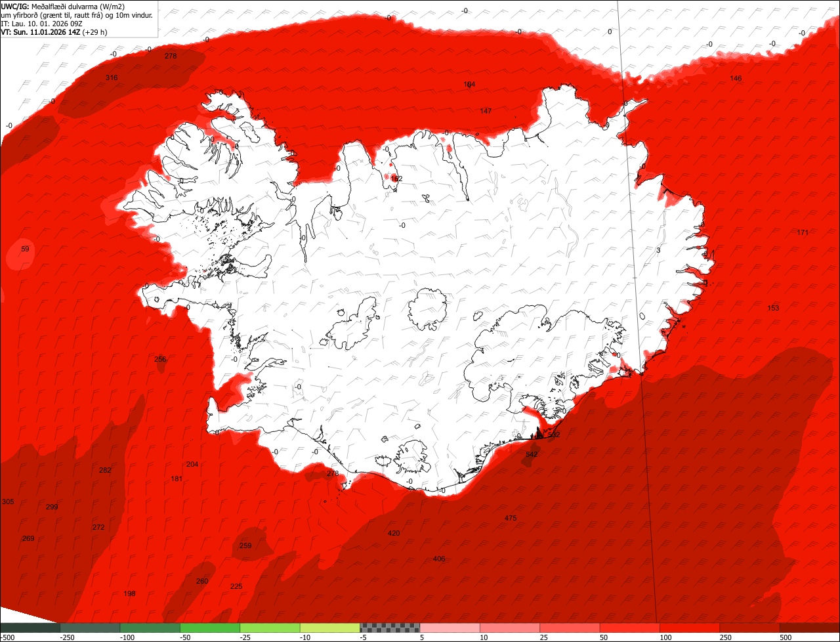
Task: Click the flux value 181 in the southwest
Action: click(177, 479)
